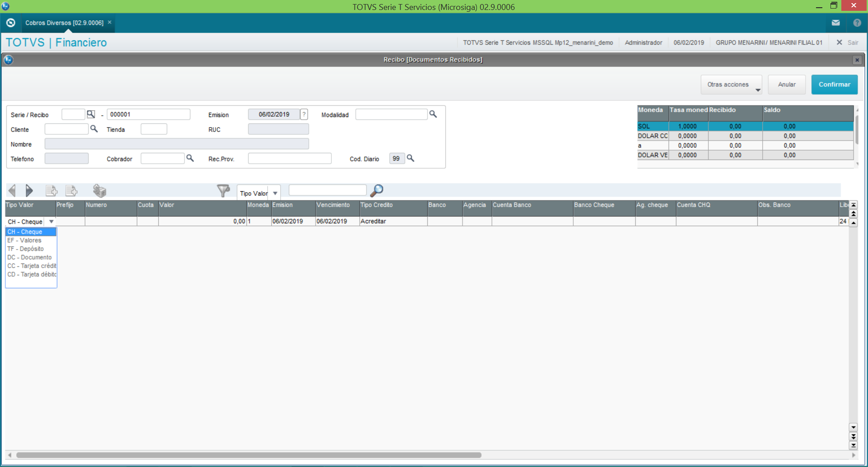868x467 pixels.
Task: Open the help question mark icon
Action: pyautogui.click(x=857, y=23)
